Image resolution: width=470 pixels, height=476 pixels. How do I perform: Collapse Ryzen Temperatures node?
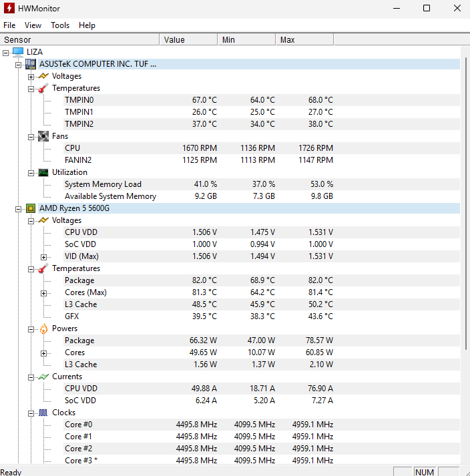coord(31,269)
